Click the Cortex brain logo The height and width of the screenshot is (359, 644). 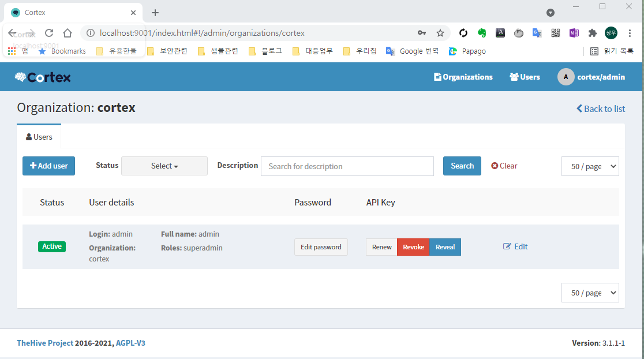coord(43,77)
